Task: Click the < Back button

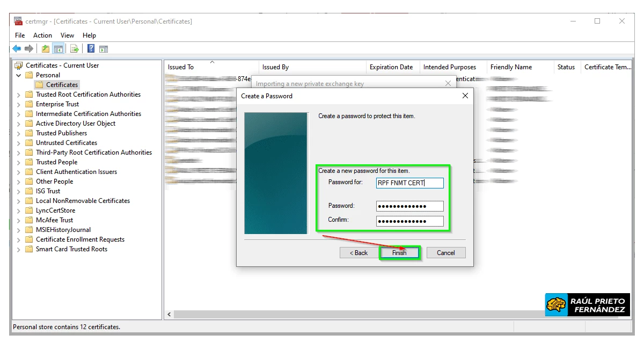Action: click(x=358, y=253)
